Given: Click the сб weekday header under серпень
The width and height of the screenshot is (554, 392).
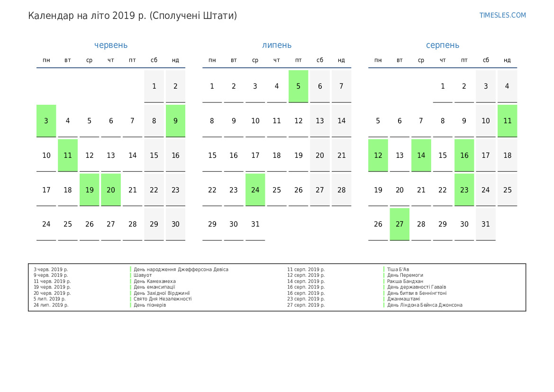Looking at the screenshot, I should point(486,60).
